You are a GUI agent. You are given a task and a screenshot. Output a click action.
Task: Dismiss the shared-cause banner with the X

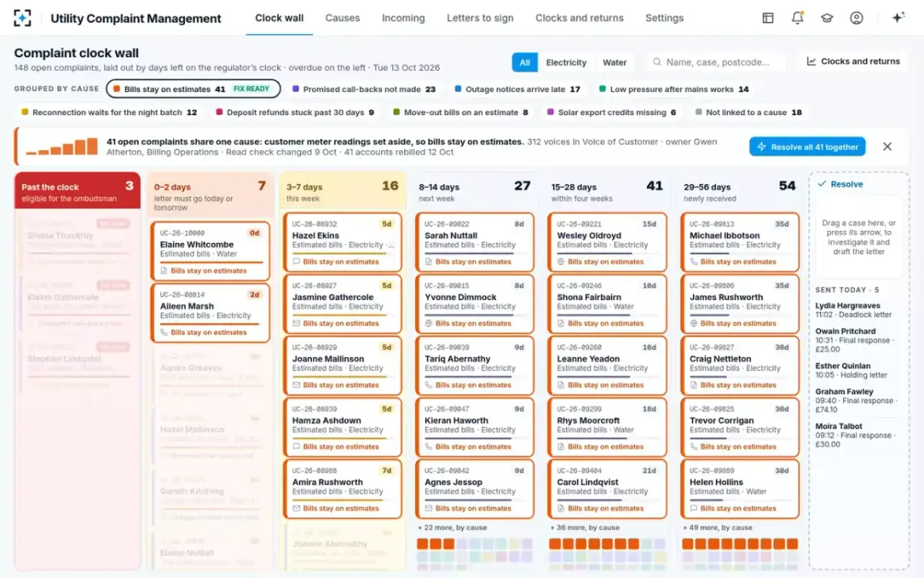(x=887, y=146)
